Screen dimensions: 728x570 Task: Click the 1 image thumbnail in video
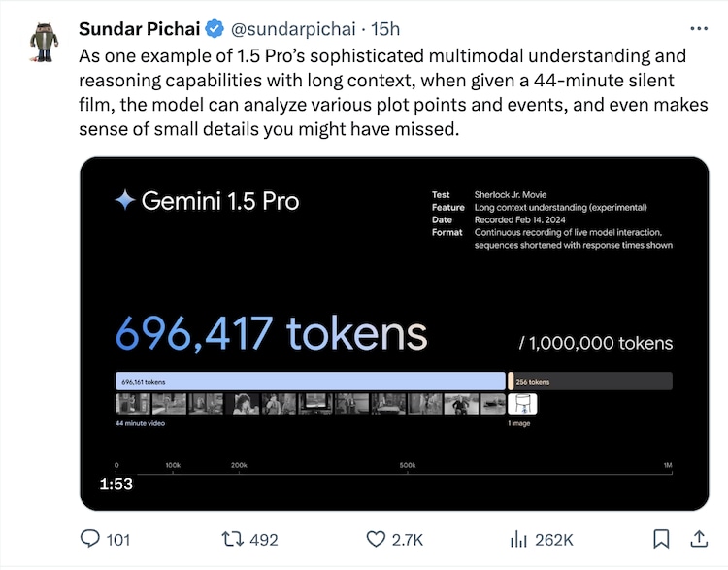coord(522,404)
